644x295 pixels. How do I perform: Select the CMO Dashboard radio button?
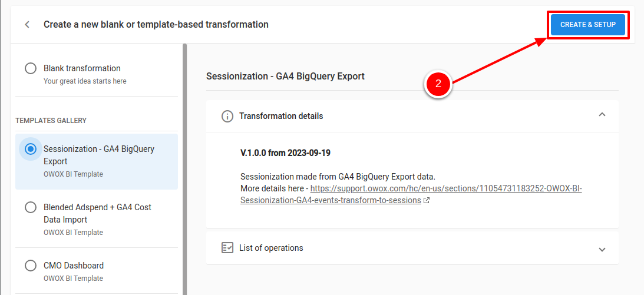[31, 266]
